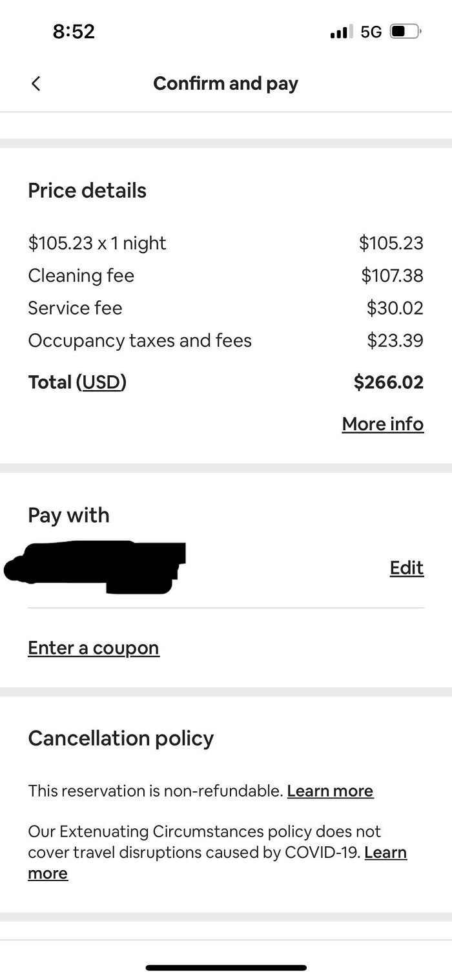The width and height of the screenshot is (452, 980).
Task: Tap the Confirm and pay header
Action: tap(225, 83)
